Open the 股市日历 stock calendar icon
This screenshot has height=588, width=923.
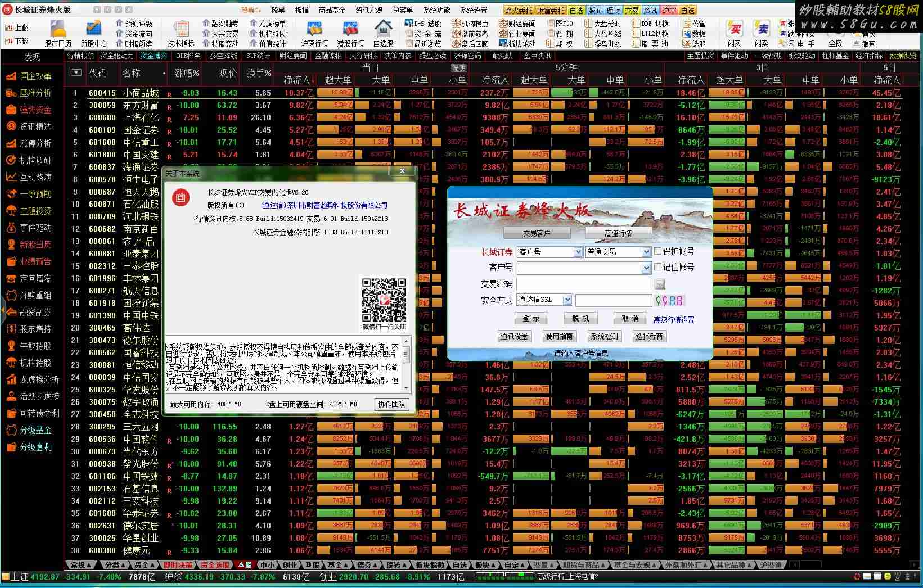pos(58,33)
